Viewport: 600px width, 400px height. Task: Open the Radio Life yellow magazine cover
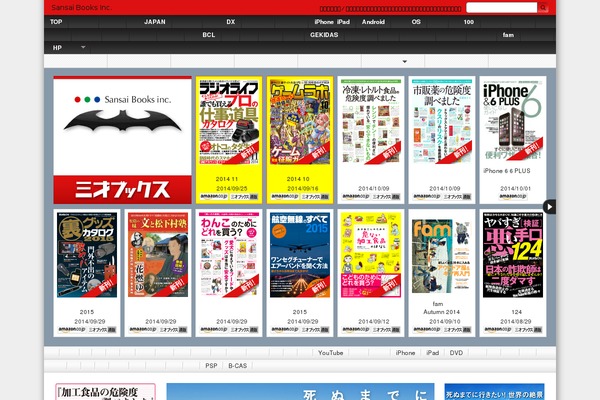229,122
